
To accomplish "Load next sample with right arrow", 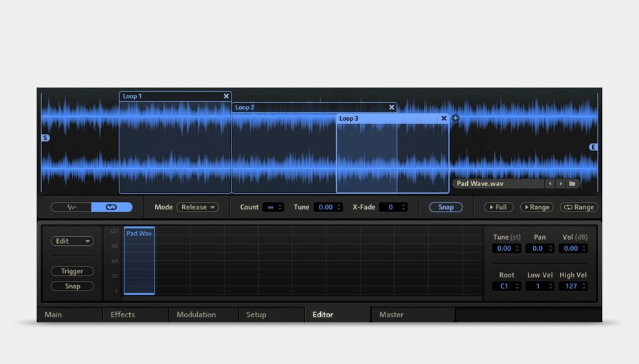I will [x=561, y=184].
